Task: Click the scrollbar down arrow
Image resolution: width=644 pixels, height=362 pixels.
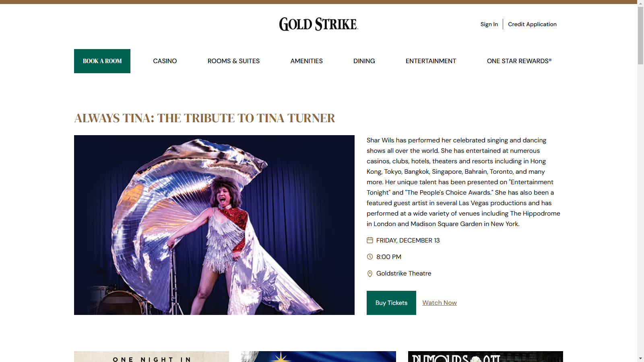Action: pos(640,359)
